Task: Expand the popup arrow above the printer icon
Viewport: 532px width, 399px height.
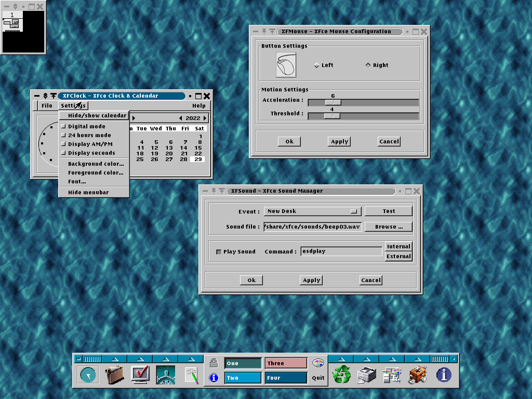Action: pyautogui.click(x=367, y=358)
